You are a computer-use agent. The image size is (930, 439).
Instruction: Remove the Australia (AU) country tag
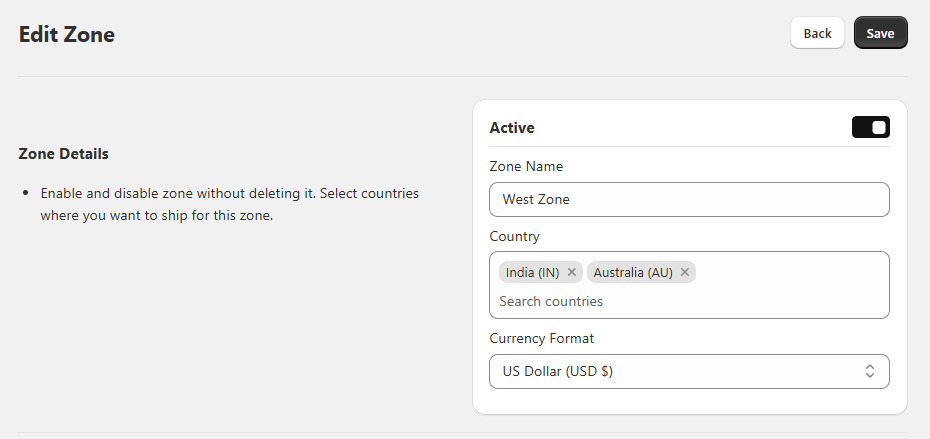click(x=684, y=272)
